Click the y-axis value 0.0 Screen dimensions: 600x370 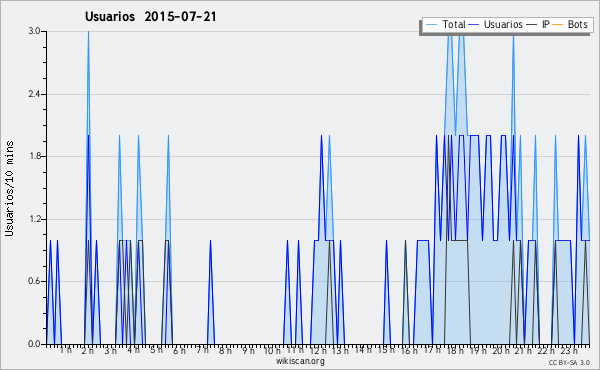34,344
